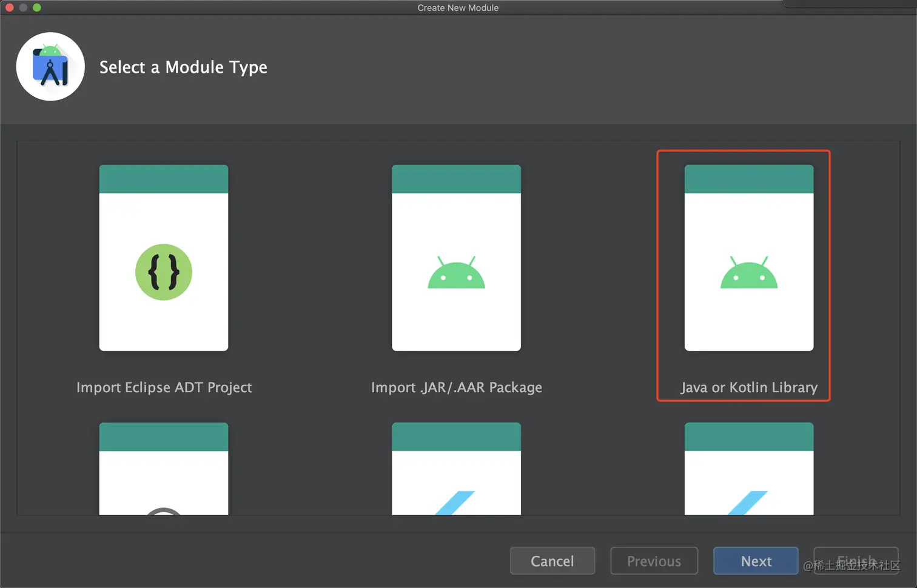Click the Android head icon in Kotlin Library card
Viewport: 917px width, 588px height.
click(x=749, y=272)
